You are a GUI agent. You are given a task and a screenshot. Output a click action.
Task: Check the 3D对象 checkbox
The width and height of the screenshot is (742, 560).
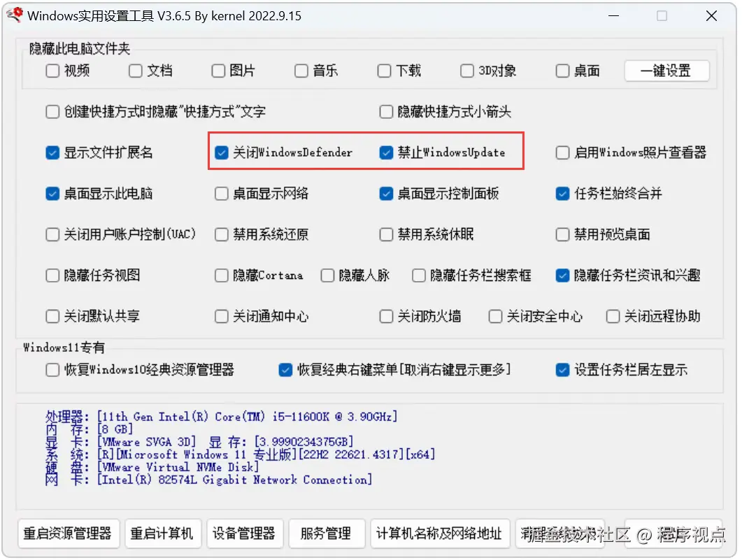tap(467, 71)
